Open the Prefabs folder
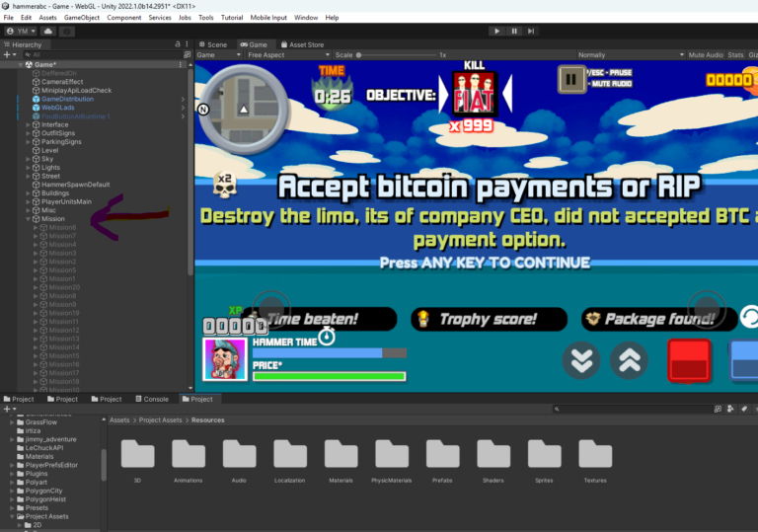 [x=442, y=461]
